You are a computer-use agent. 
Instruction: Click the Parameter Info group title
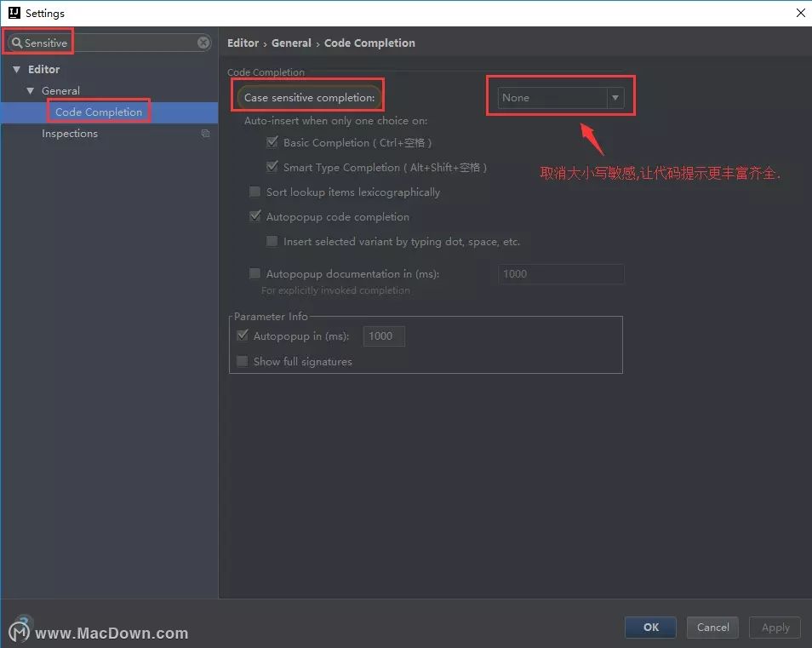[271, 316]
